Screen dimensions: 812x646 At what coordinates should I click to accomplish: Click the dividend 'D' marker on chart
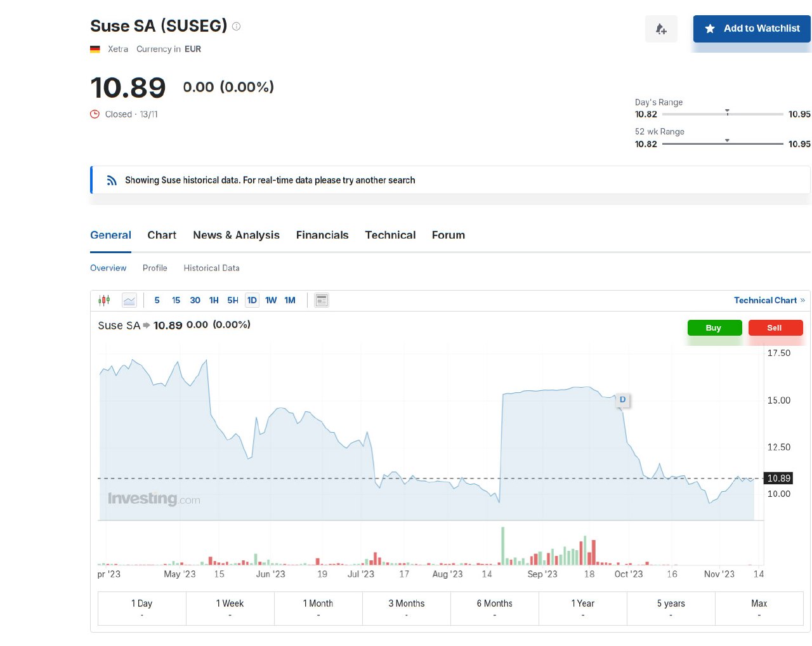[x=622, y=400]
